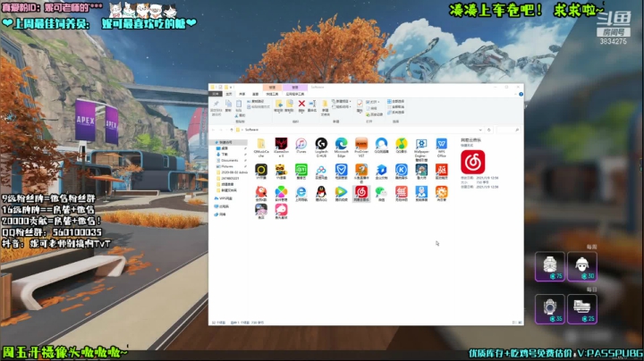Select the green 爱奇艺 iQIYI shortcut

tap(301, 172)
